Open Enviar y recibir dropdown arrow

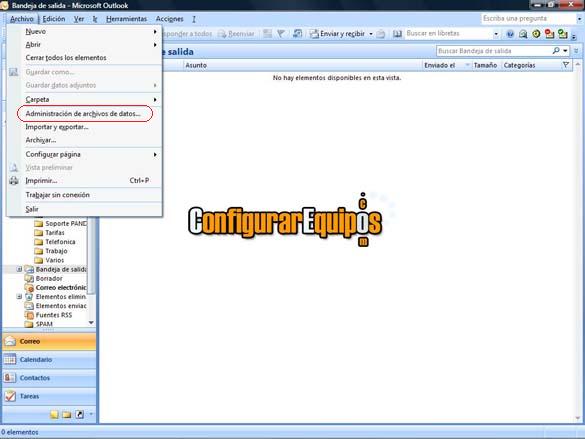pyautogui.click(x=371, y=34)
